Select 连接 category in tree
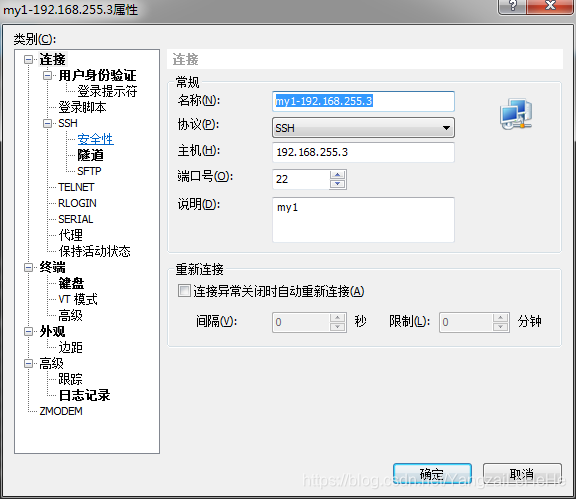Screen dimensions: 576x499 (x=52, y=60)
